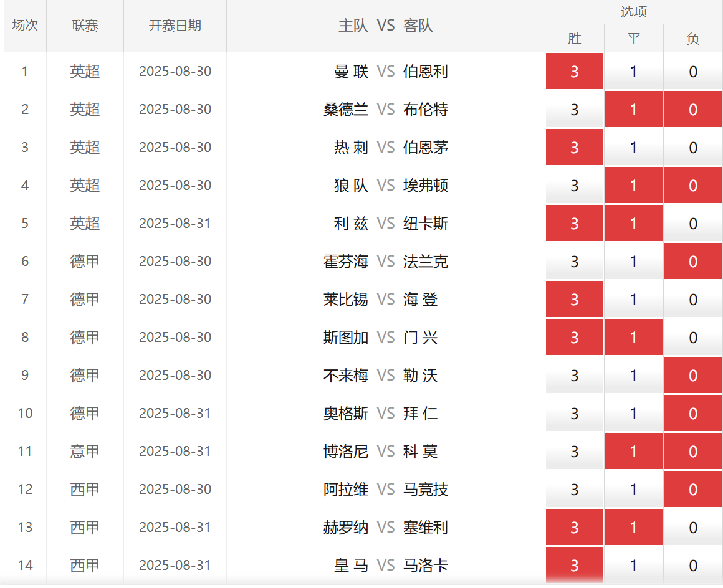Click 意甲 league cell in match 11

point(85,451)
